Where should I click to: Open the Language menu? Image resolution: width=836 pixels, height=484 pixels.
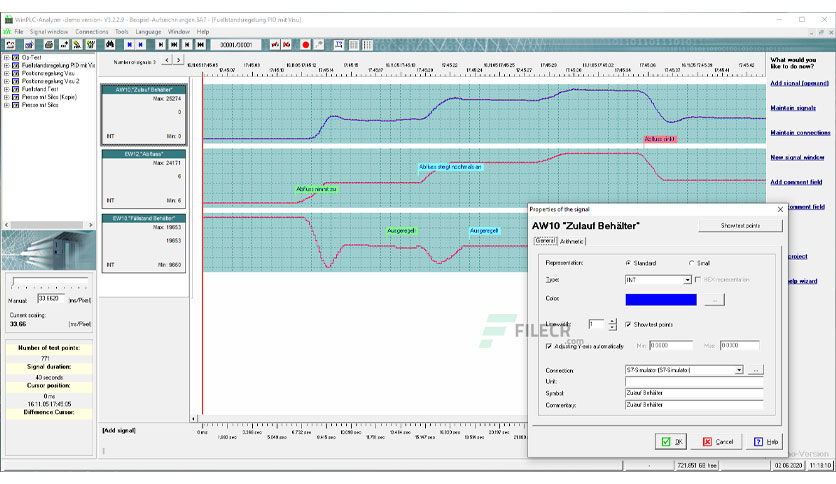(148, 32)
